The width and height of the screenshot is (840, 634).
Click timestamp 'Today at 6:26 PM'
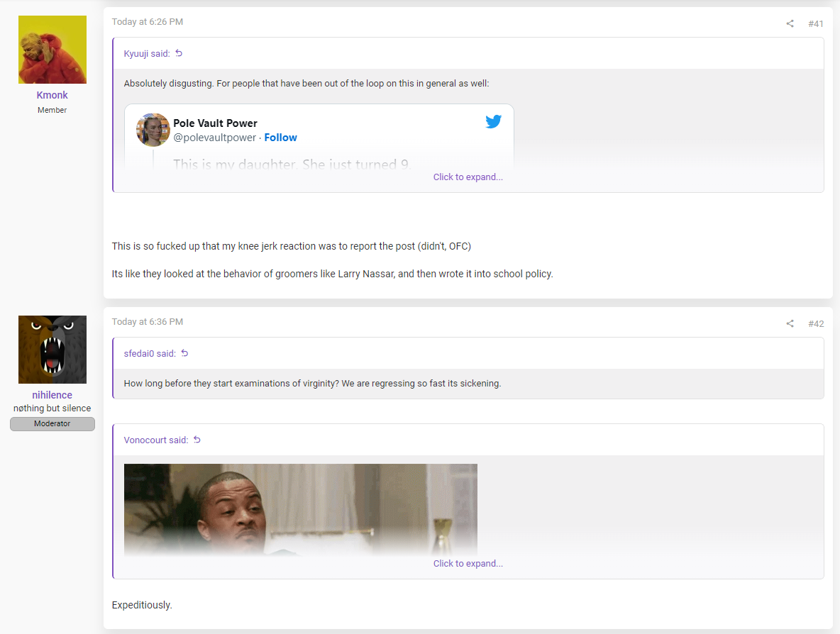coord(148,22)
